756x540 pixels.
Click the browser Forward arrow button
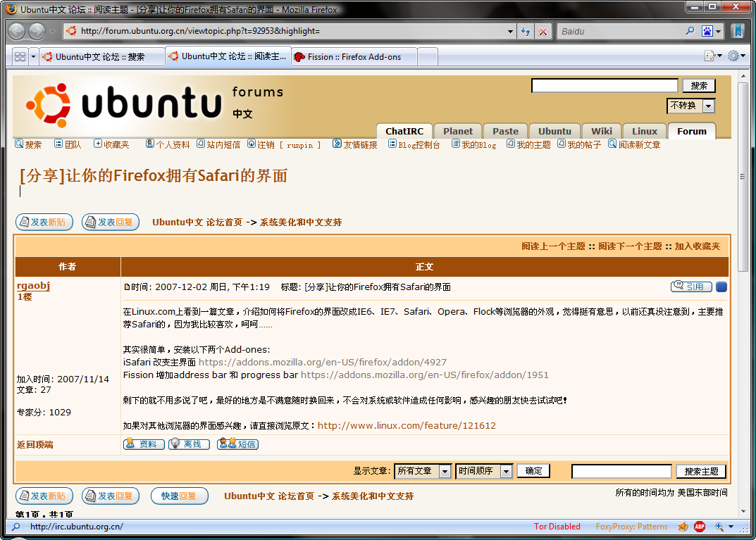[x=37, y=31]
